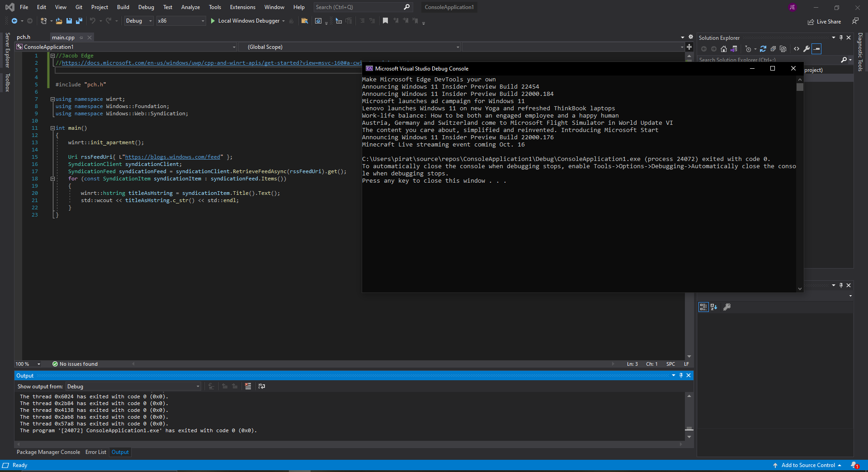Open the Extensions menu
Image resolution: width=868 pixels, height=472 pixels.
(x=242, y=7)
